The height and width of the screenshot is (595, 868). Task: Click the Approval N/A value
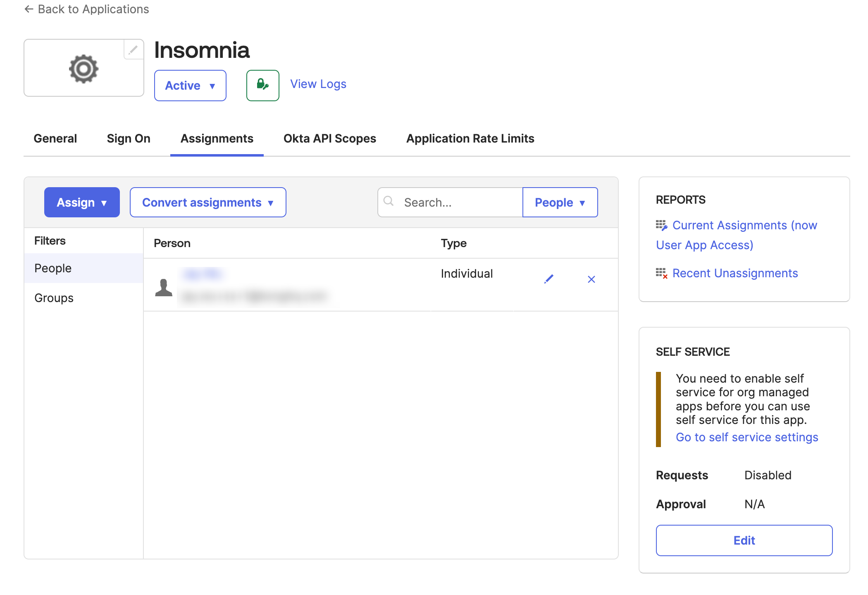coord(755,504)
